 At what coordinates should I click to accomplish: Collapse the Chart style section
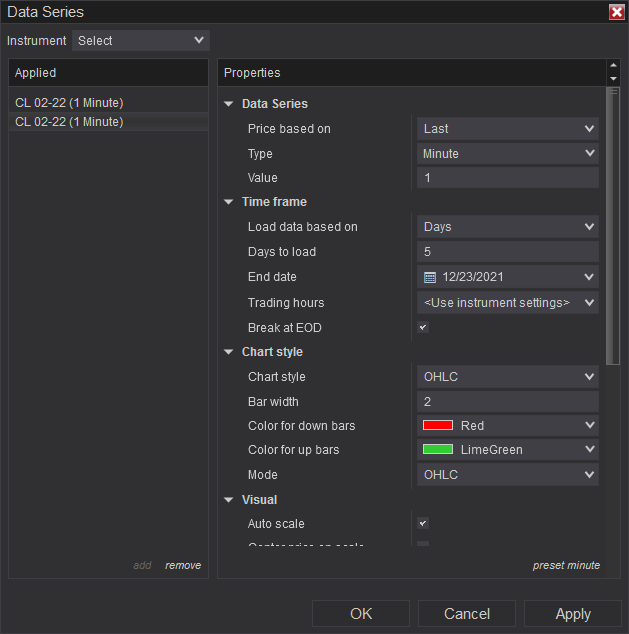tap(229, 352)
